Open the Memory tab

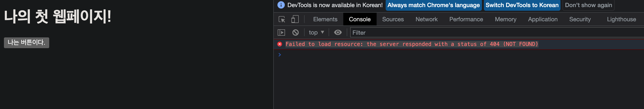(505, 19)
